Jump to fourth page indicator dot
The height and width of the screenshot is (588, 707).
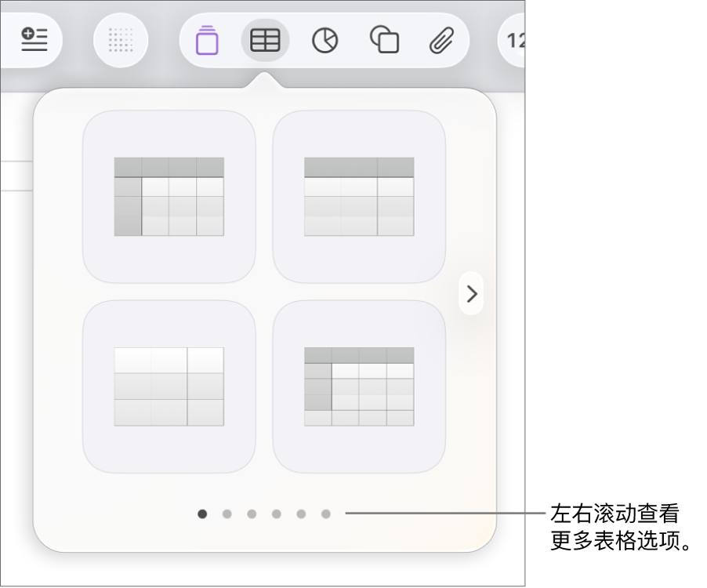coord(277,514)
